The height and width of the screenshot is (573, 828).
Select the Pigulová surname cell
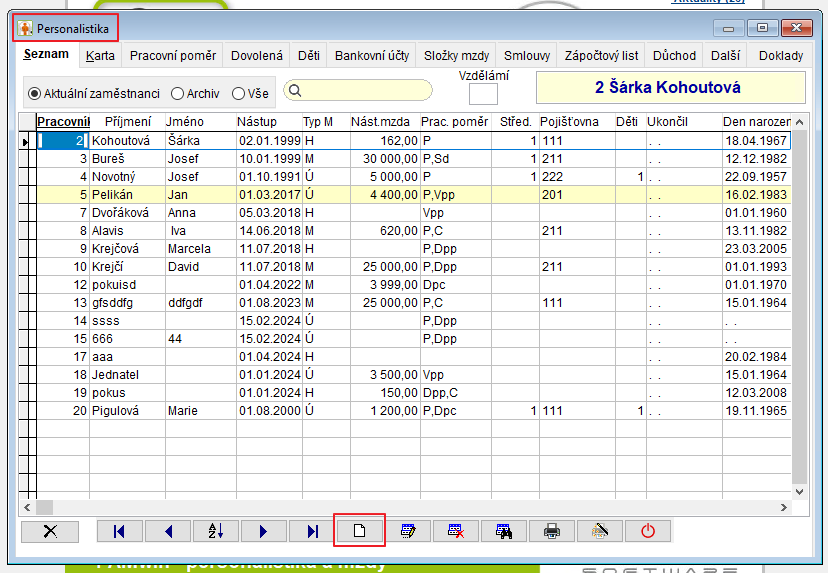pos(127,411)
